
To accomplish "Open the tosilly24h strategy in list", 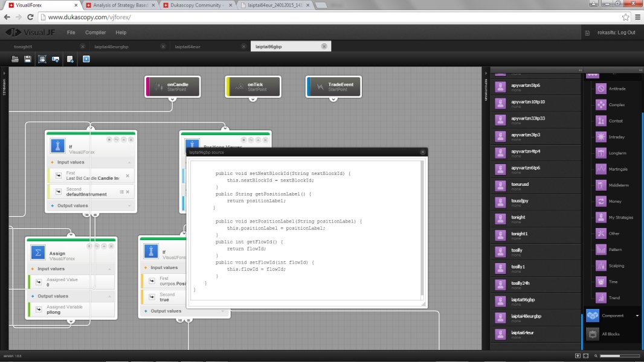I will (x=536, y=285).
